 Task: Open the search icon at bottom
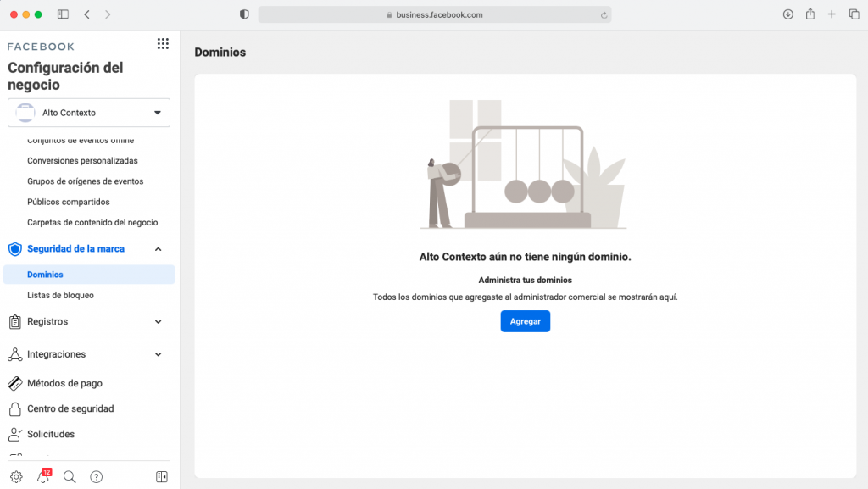tap(70, 476)
